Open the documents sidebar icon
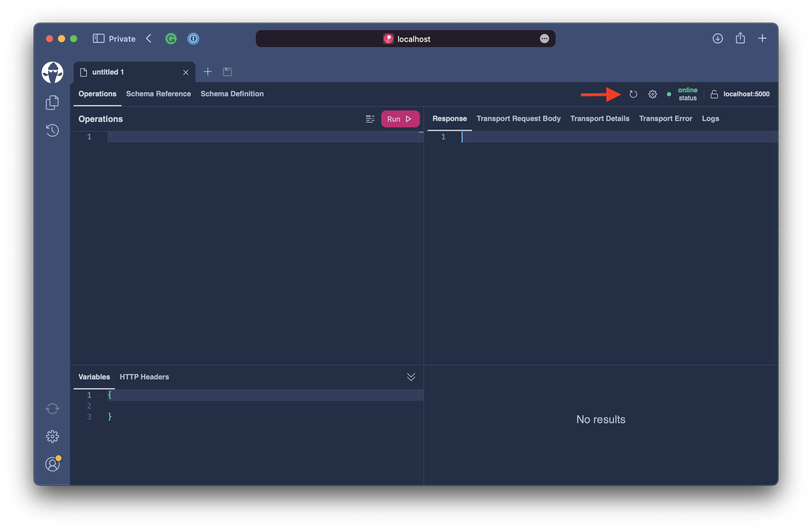Screen dimensions: 812x530 pos(52,102)
